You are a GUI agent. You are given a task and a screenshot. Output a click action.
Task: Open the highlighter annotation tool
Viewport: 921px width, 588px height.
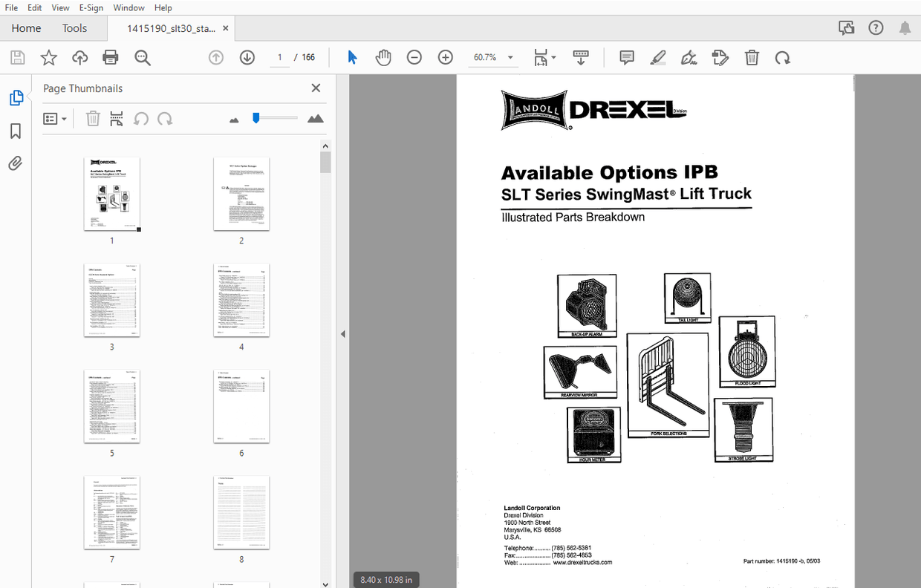(658, 57)
